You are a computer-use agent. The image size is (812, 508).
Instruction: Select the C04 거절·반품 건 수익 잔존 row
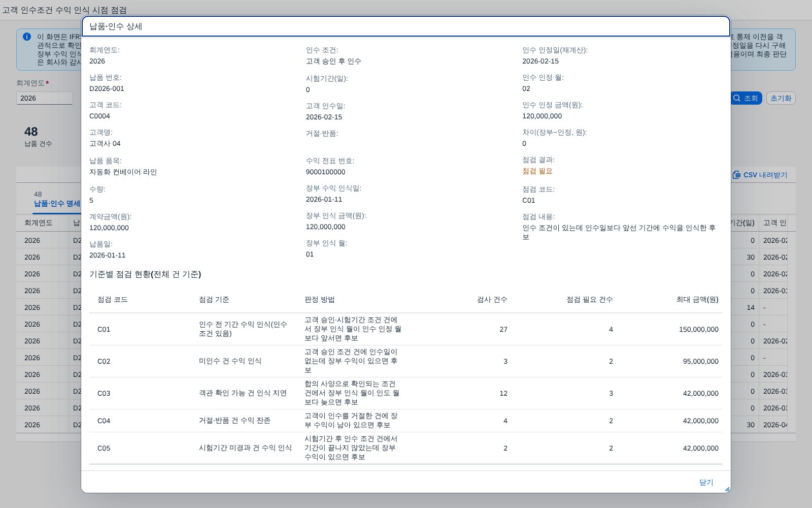[406, 421]
